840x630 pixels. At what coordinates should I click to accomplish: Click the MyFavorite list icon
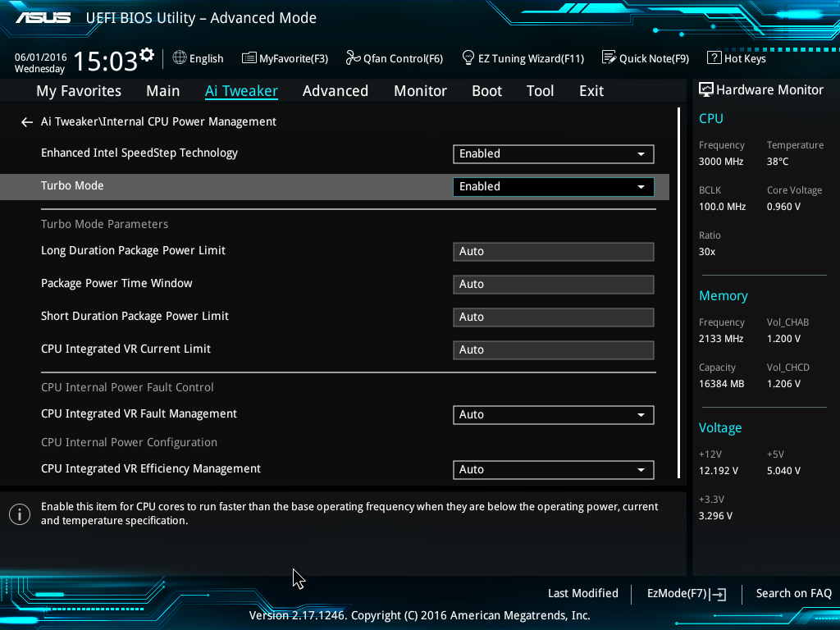(x=249, y=58)
